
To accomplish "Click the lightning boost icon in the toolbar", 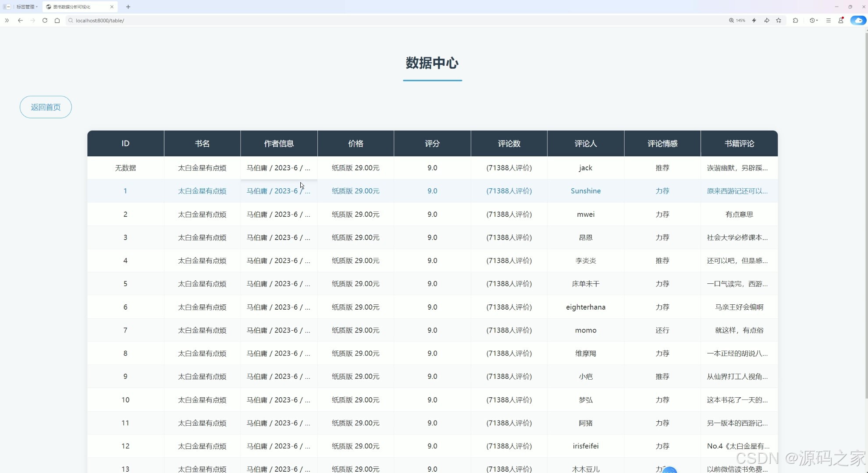I will 754,20.
